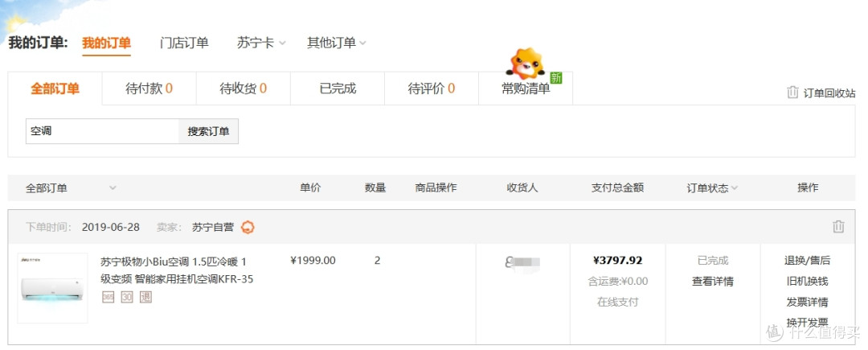The image size is (868, 350).
Task: Delete the 2019-06-28 order via its trash icon
Action: click(x=838, y=227)
